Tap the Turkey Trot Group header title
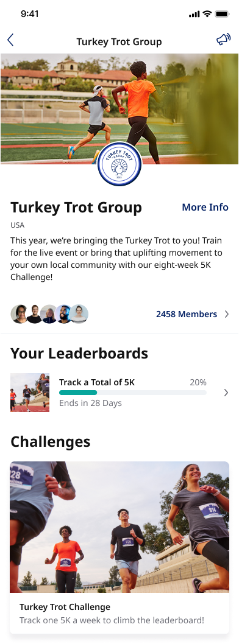239x644 pixels. tap(120, 42)
